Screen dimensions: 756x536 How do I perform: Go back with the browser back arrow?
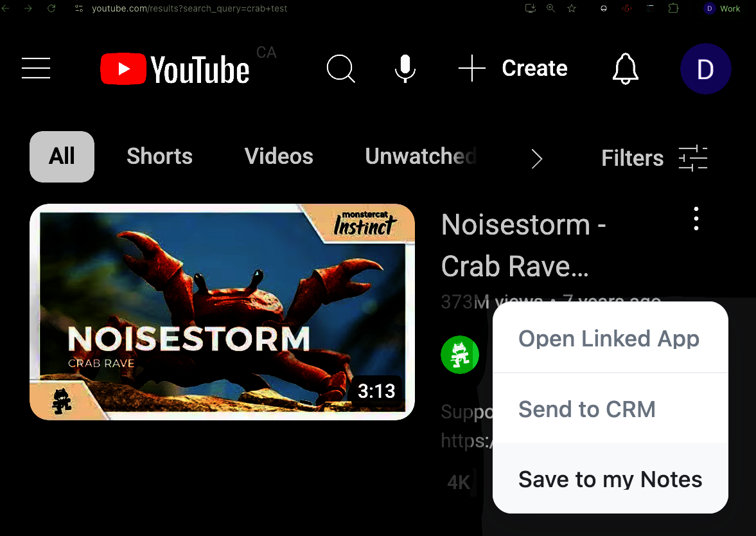click(5, 8)
